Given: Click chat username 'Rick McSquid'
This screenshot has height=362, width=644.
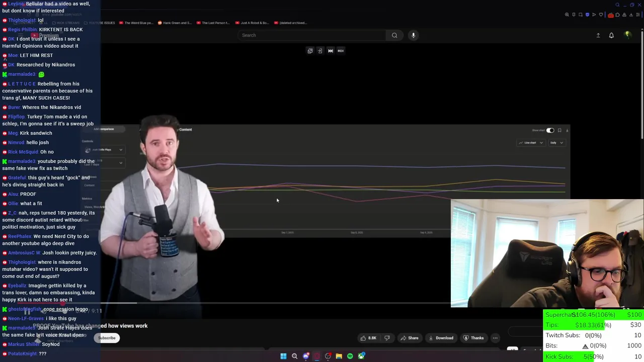Looking at the screenshot, I should (23, 152).
